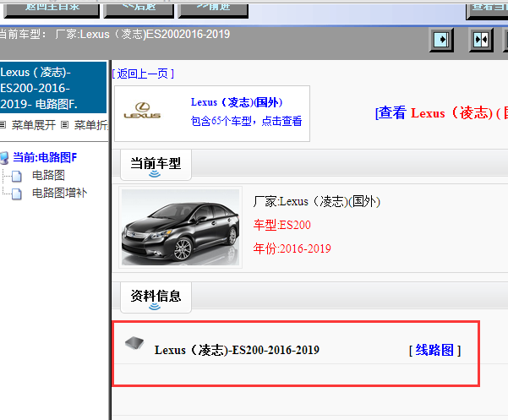Click the >>前进 forward button
This screenshot has height=420, width=508.
(213, 10)
